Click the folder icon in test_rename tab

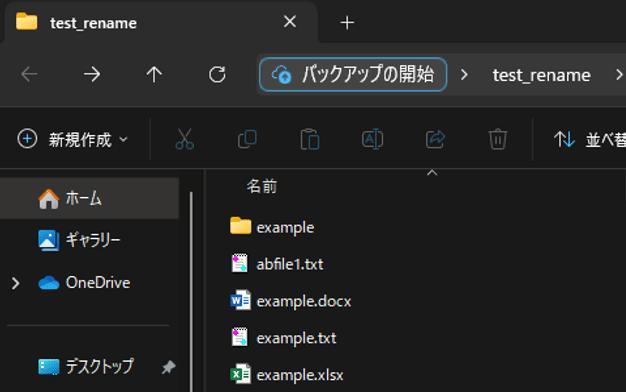pyautogui.click(x=27, y=22)
